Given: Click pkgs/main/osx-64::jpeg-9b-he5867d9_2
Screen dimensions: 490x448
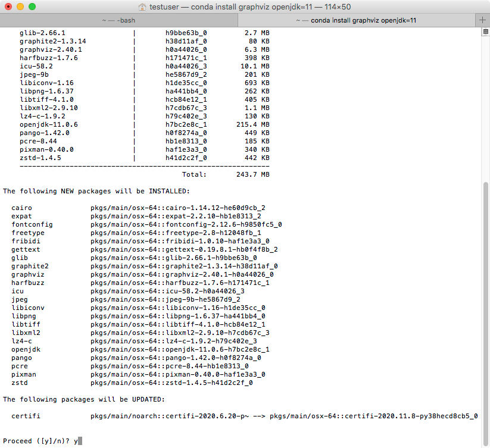Looking at the screenshot, I should tap(166, 299).
